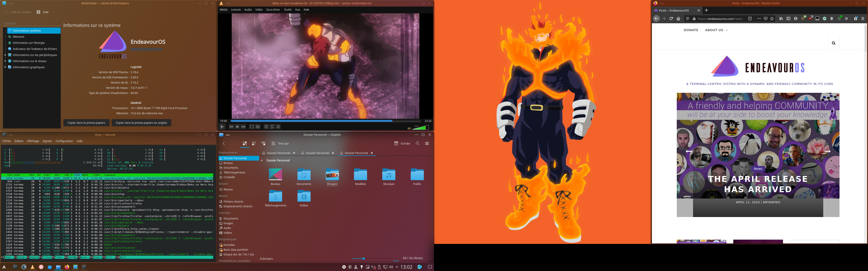Viewport: 868px width, 271px height.
Task: Open Firefox application hamburger menu
Action: 863,19
